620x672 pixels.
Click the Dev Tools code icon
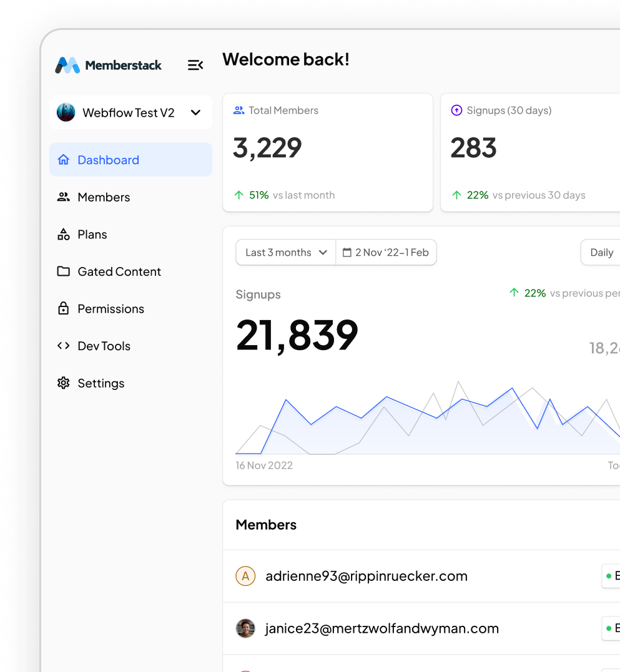click(x=63, y=346)
